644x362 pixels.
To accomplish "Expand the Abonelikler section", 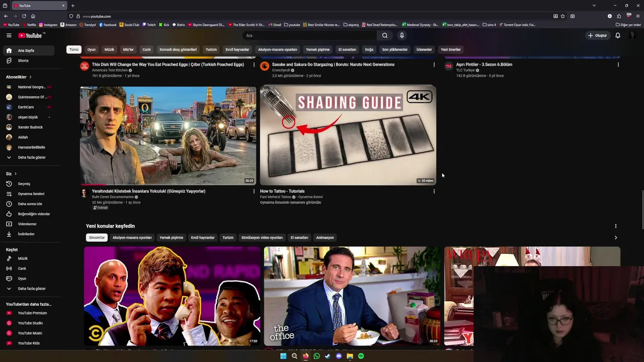I will (19, 77).
